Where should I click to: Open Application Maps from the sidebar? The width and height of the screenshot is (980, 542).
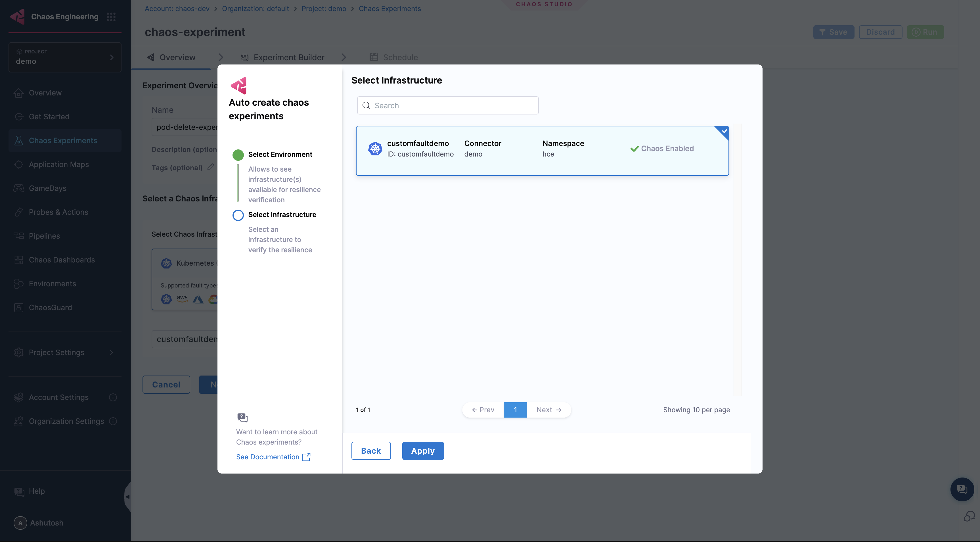(x=58, y=164)
